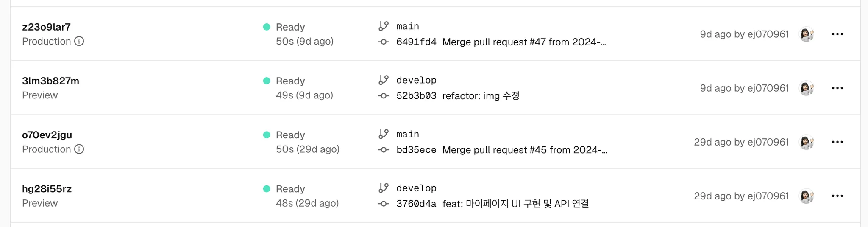Click the git branch icon beside main in z23o9lar7 row
This screenshot has height=227, width=868.
(384, 26)
